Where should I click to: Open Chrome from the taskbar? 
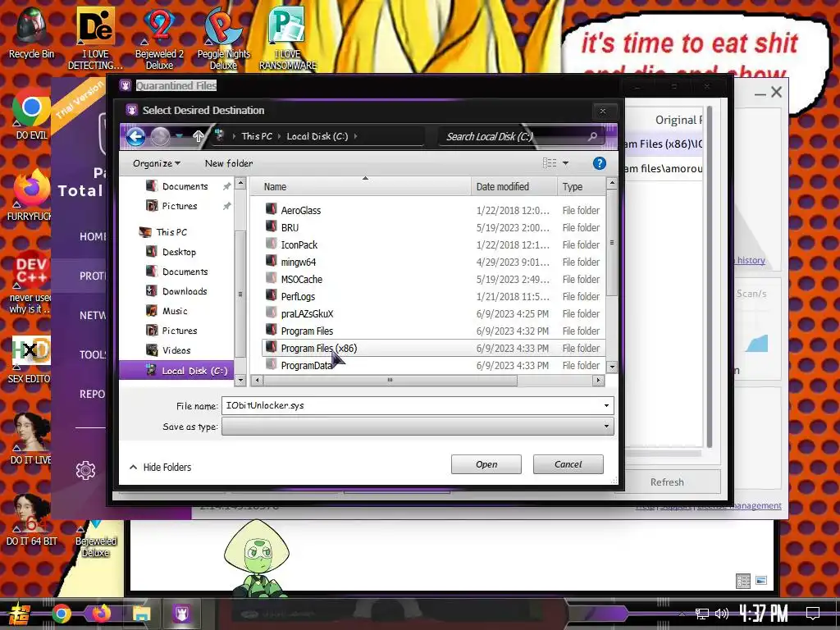coord(61,614)
